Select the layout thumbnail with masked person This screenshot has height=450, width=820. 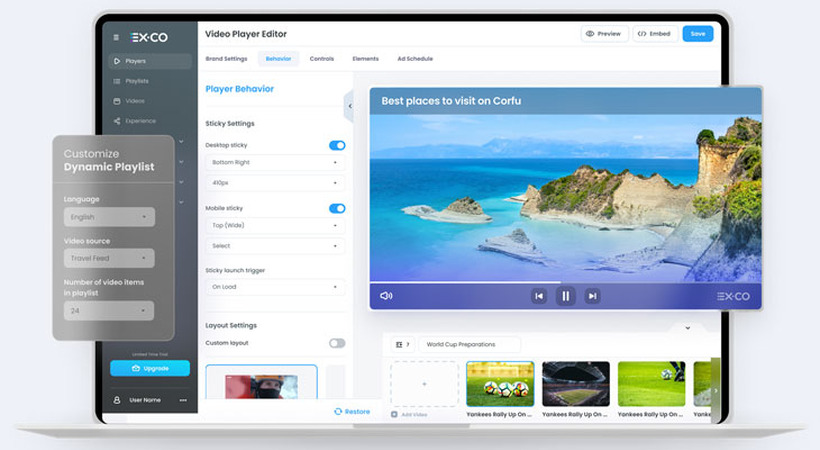click(261, 382)
